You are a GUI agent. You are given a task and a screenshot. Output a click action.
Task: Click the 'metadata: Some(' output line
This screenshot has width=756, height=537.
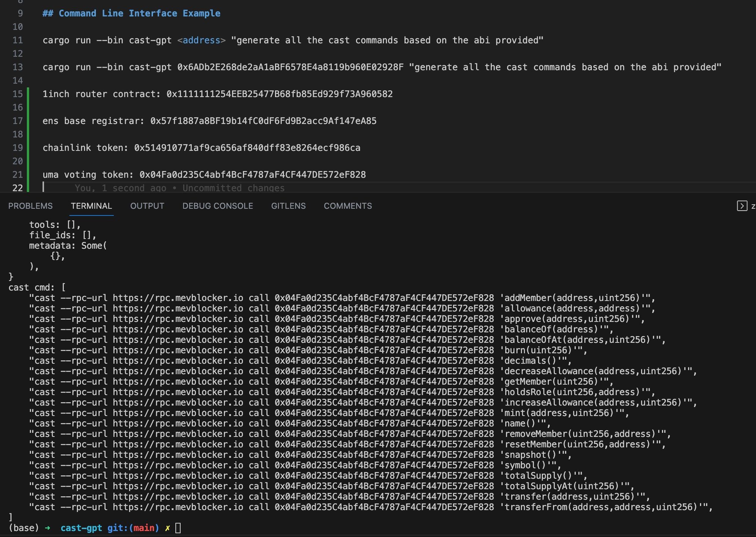click(x=68, y=246)
